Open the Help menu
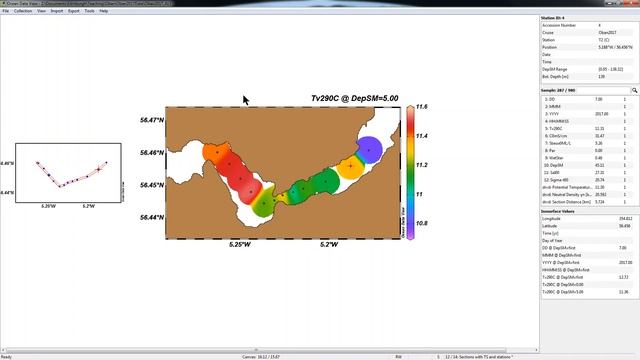The height and width of the screenshot is (360, 640). 104,11
